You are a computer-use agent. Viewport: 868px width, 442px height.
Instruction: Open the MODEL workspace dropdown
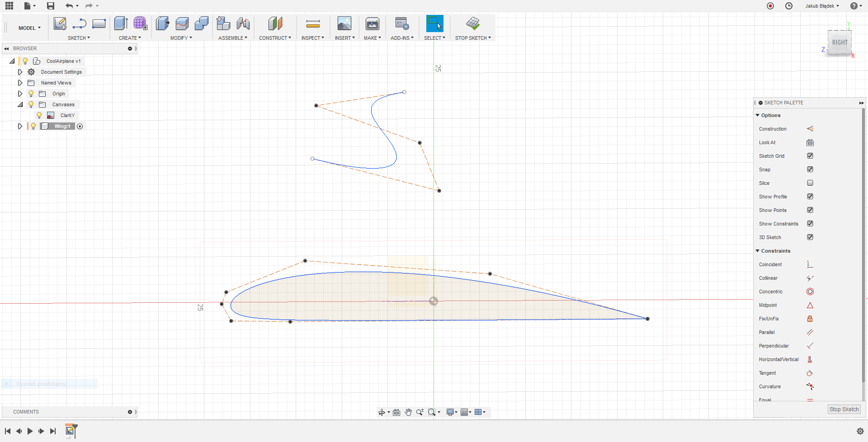29,28
